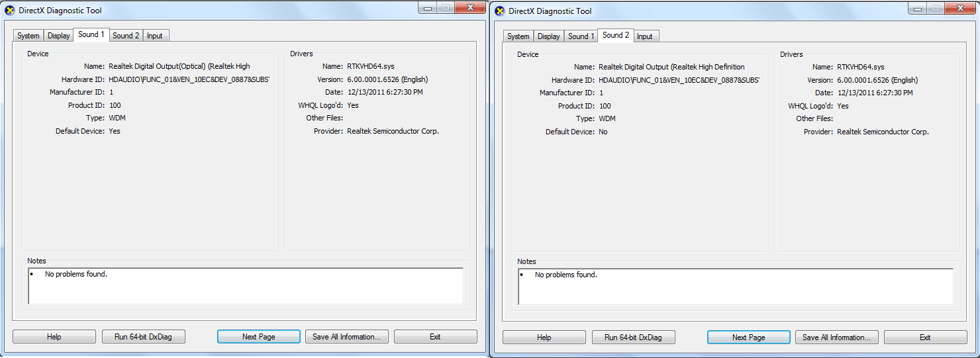
Task: Go to the Sound 2 tab in the left window
Action: (x=126, y=36)
